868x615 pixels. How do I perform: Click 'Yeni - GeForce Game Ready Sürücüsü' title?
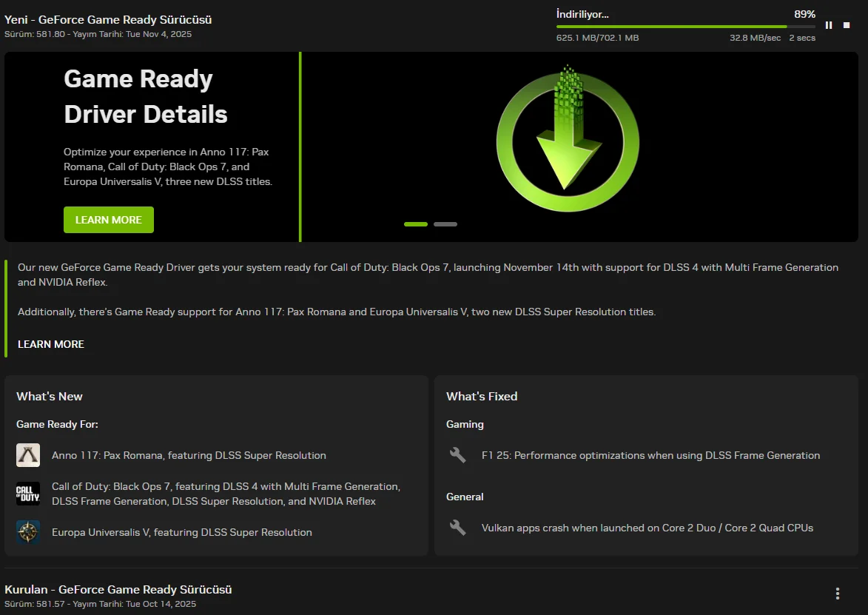pyautogui.click(x=108, y=20)
